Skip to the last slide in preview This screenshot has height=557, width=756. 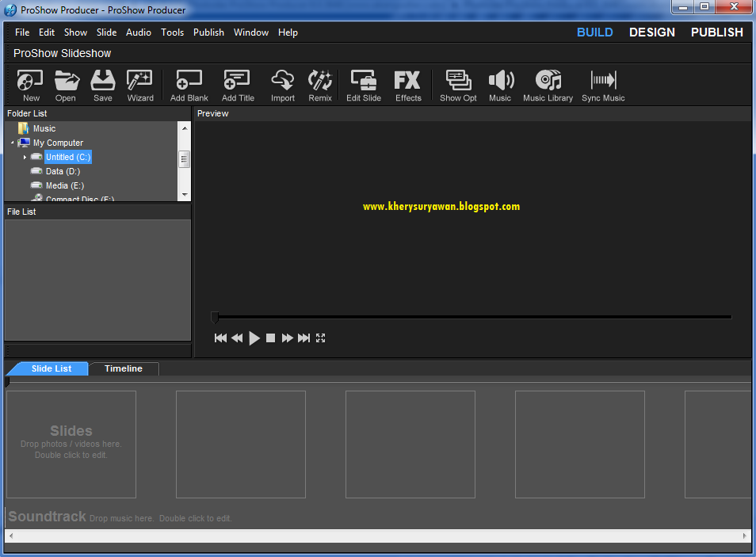pos(304,338)
